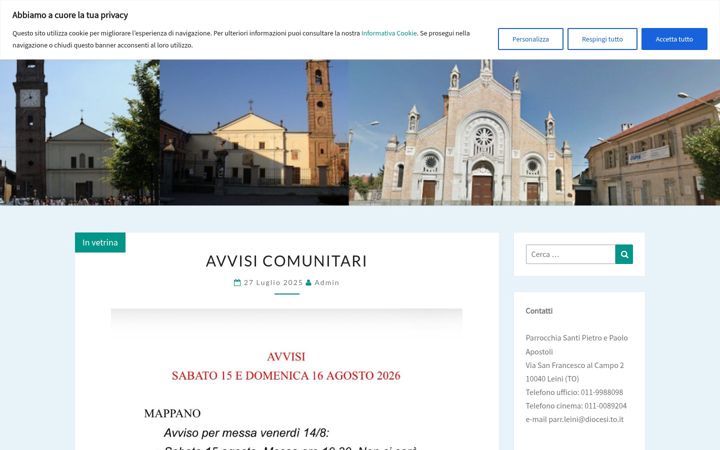Screen dimensions: 720x450
Task: Click the Abbiamo a cuore la tua privacy heading
Action: [x=70, y=15]
